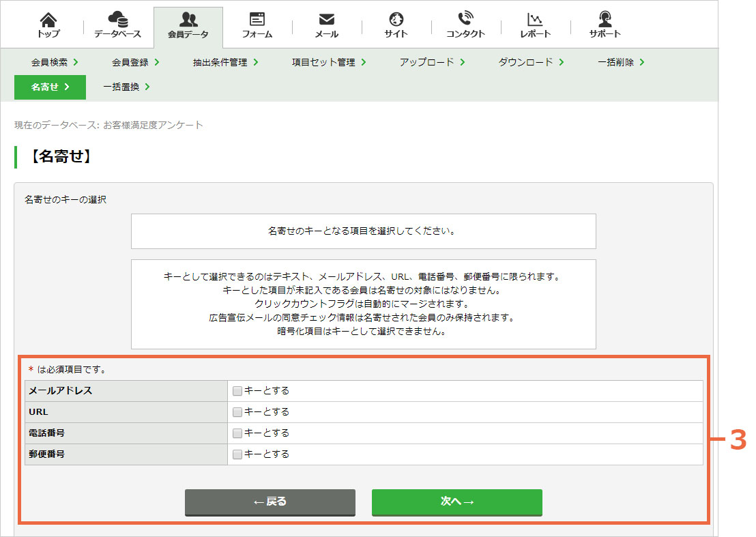Click the URL row label

pyautogui.click(x=39, y=412)
